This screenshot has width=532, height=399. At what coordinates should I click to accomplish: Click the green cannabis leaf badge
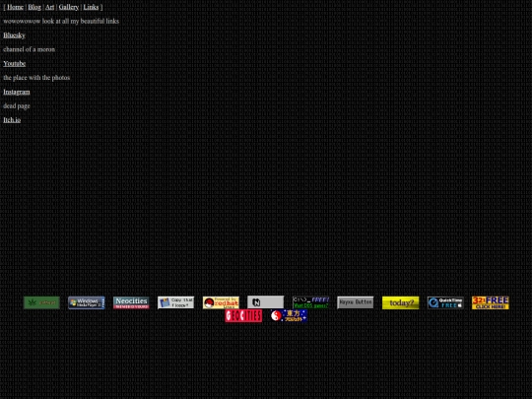pyautogui.click(x=41, y=302)
